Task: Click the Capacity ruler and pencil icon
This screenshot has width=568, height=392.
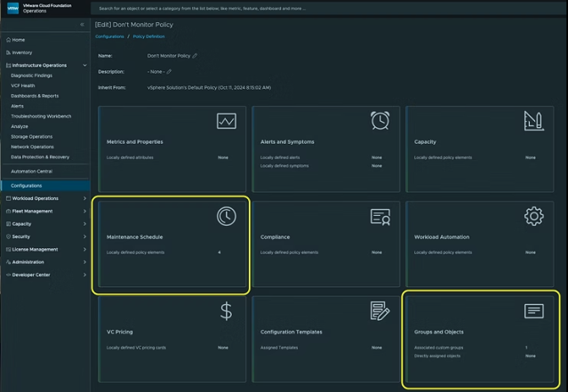Action: click(x=533, y=121)
